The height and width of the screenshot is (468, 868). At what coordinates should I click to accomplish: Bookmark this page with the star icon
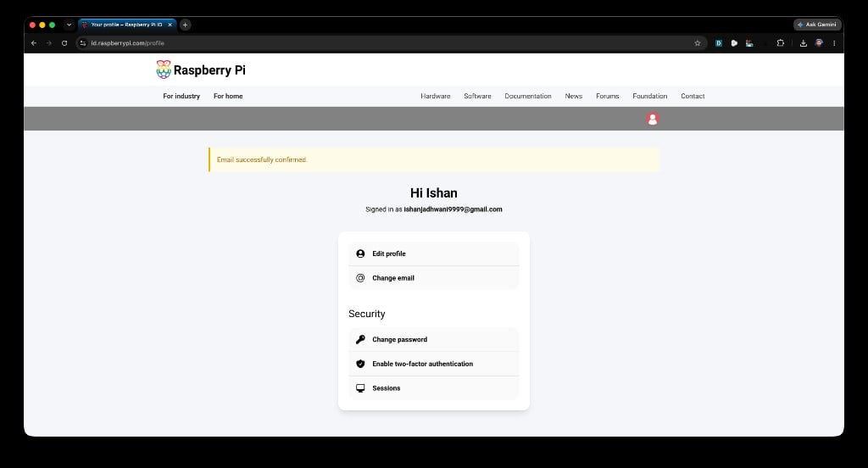click(698, 42)
